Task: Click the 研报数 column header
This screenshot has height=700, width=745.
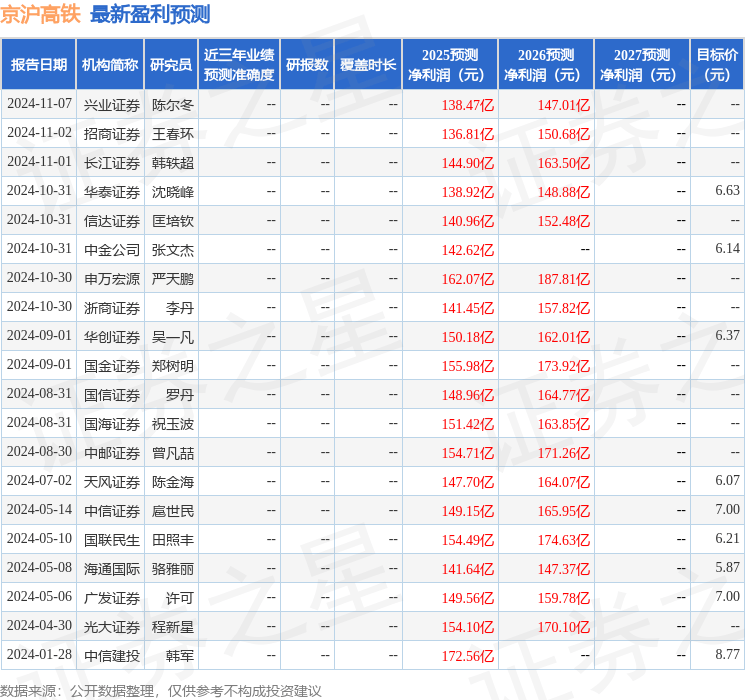Action: 307,65
